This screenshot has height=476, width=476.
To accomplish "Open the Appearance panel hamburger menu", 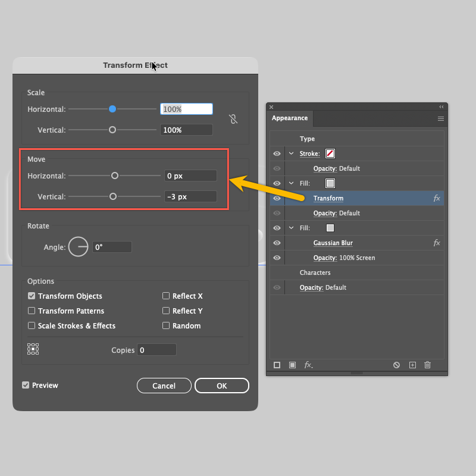I will (441, 118).
